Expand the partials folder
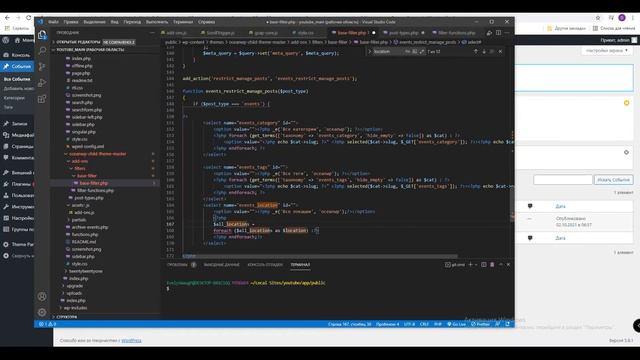The height and width of the screenshot is (360, 640). [79, 220]
